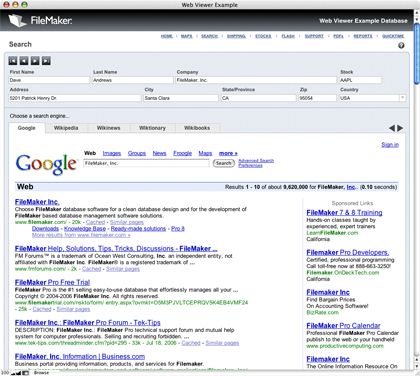Go to the next record
The width and height of the screenshot is (420, 376).
[x=35, y=61]
